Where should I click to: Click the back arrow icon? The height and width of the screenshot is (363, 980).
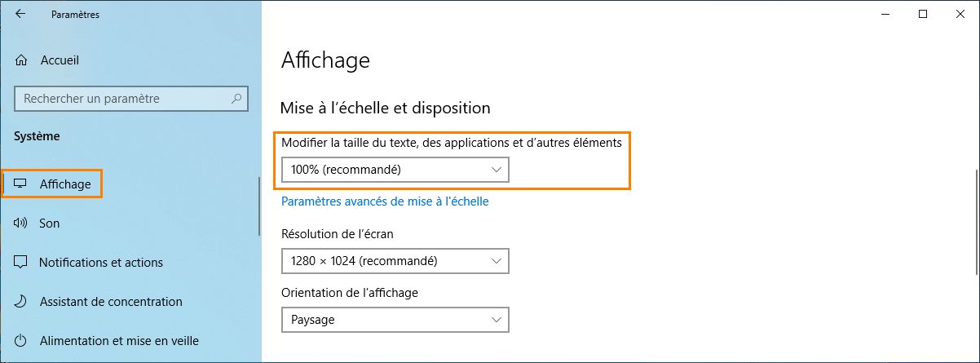[x=20, y=14]
